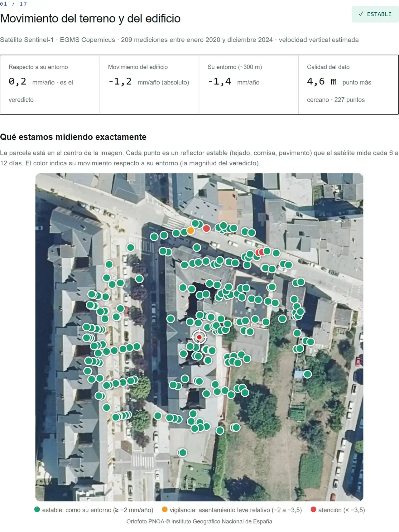This screenshot has width=399, height=532.
Task: Click the 'Respecto a su entorno' label
Action: point(38,67)
